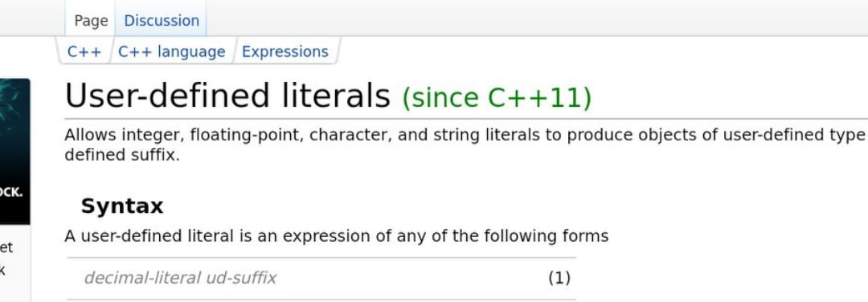This screenshot has height=302, width=868.
Task: Click the truncated 'k' sidebar text below
Action: 2,271
